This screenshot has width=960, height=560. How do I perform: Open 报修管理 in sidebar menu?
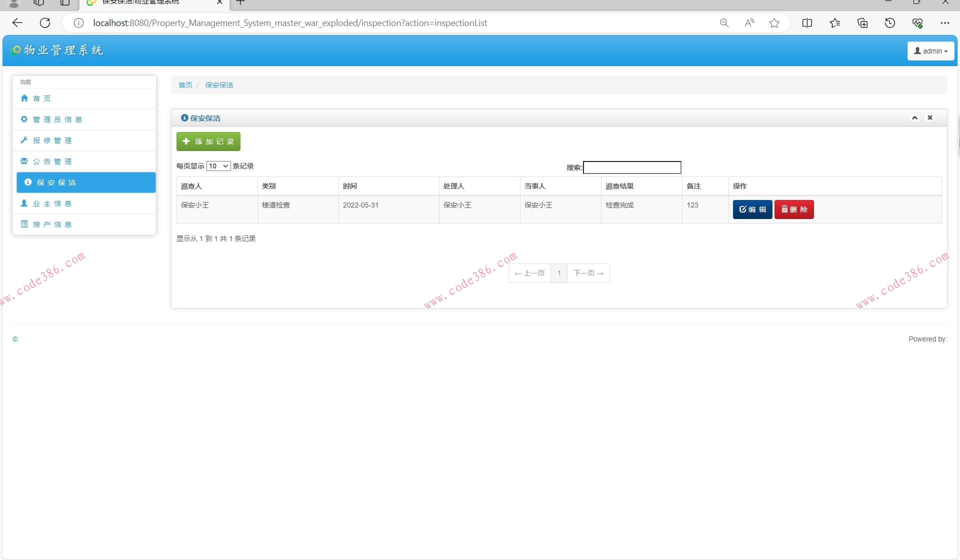[52, 140]
